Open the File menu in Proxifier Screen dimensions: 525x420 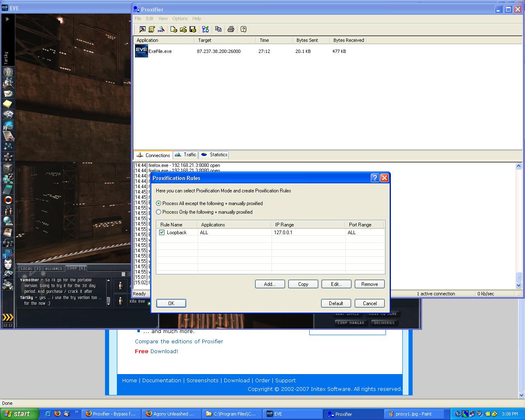(x=138, y=18)
